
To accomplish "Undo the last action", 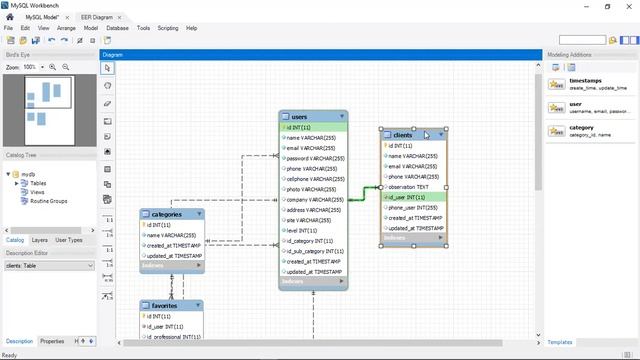I will pos(51,40).
